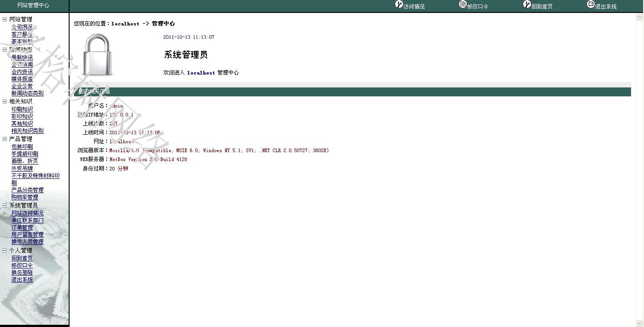The image size is (644, 327).
Task: Open 用户留言管理 link
Action: pos(27,235)
